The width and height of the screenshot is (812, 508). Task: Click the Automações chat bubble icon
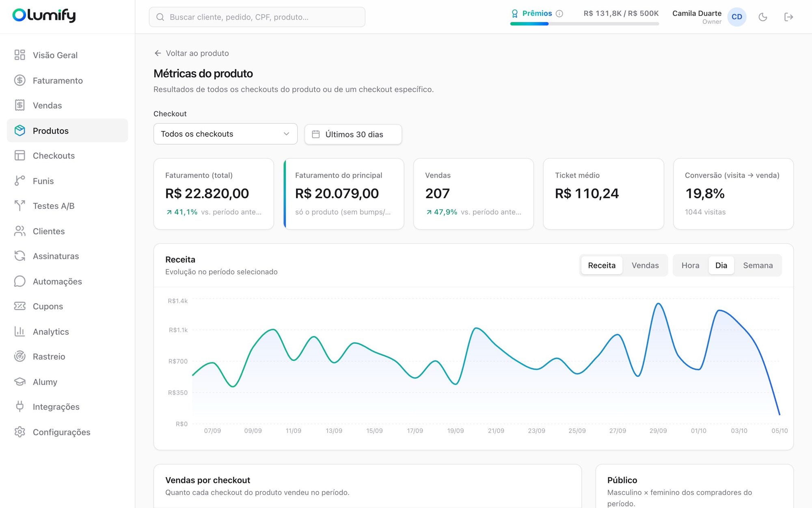pyautogui.click(x=19, y=281)
